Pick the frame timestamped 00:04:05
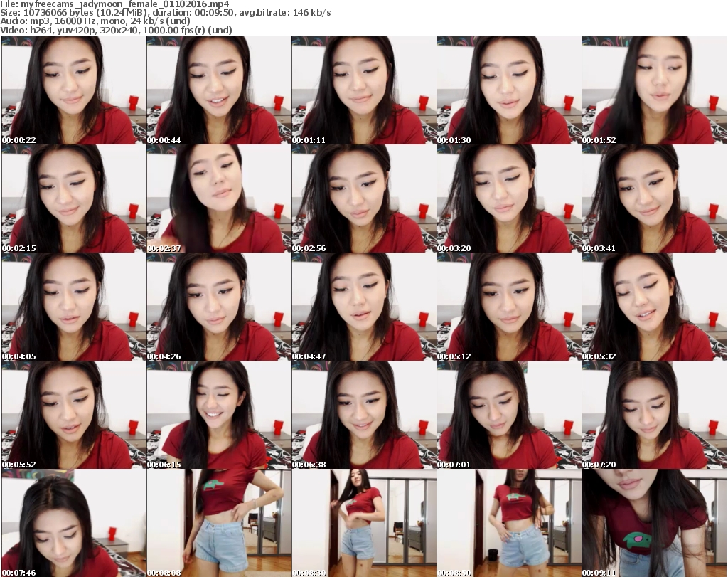 [x=74, y=307]
